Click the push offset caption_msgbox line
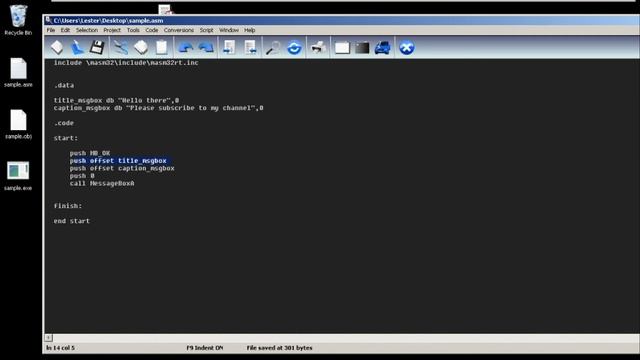The height and width of the screenshot is (360, 640). [122, 168]
